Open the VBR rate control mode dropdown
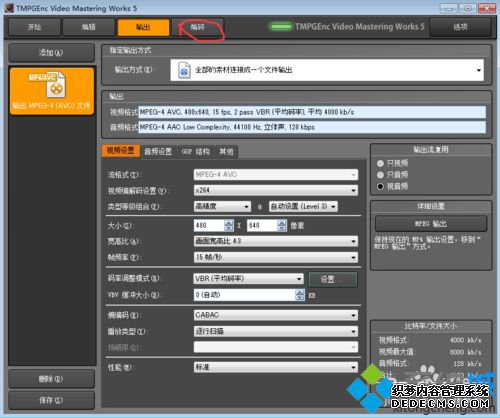This screenshot has width=500, height=418. (x=248, y=278)
